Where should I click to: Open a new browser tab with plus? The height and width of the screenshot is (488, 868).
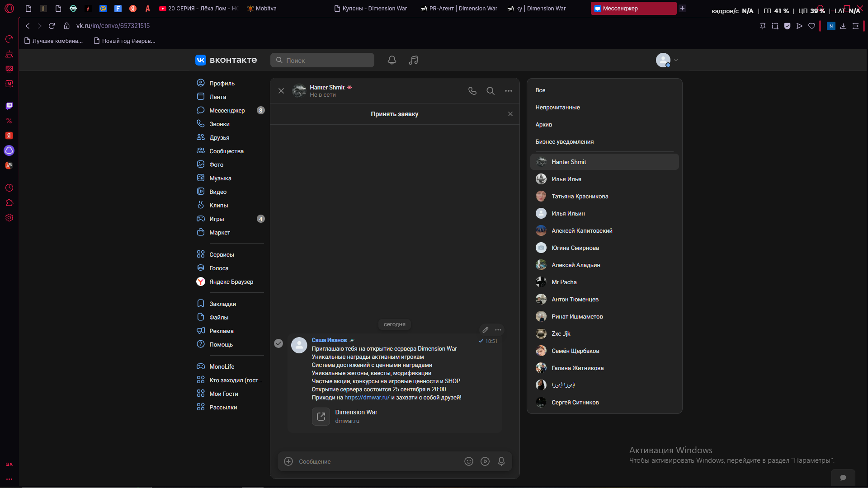point(683,8)
